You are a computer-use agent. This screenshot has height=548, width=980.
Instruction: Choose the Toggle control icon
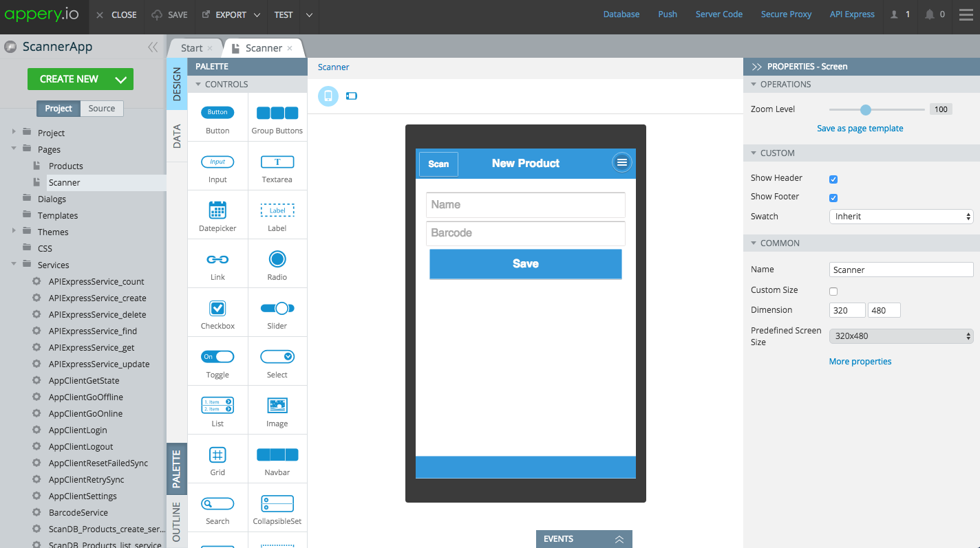point(217,357)
